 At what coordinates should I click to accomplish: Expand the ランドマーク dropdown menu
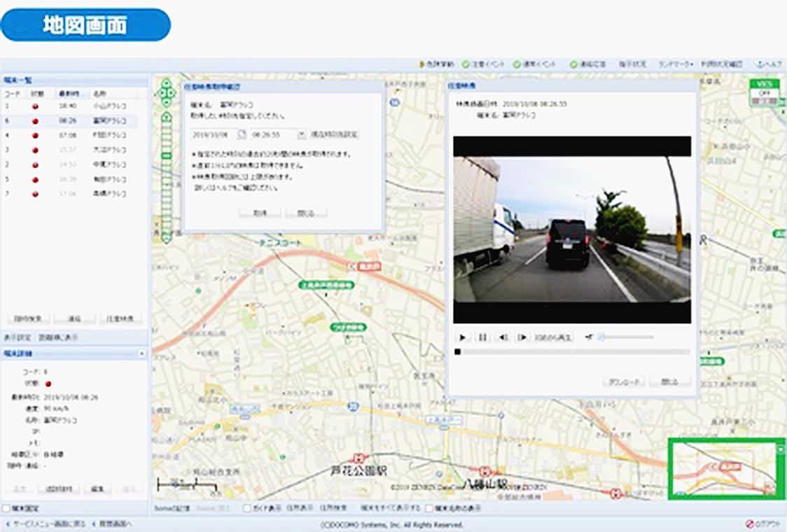click(675, 64)
